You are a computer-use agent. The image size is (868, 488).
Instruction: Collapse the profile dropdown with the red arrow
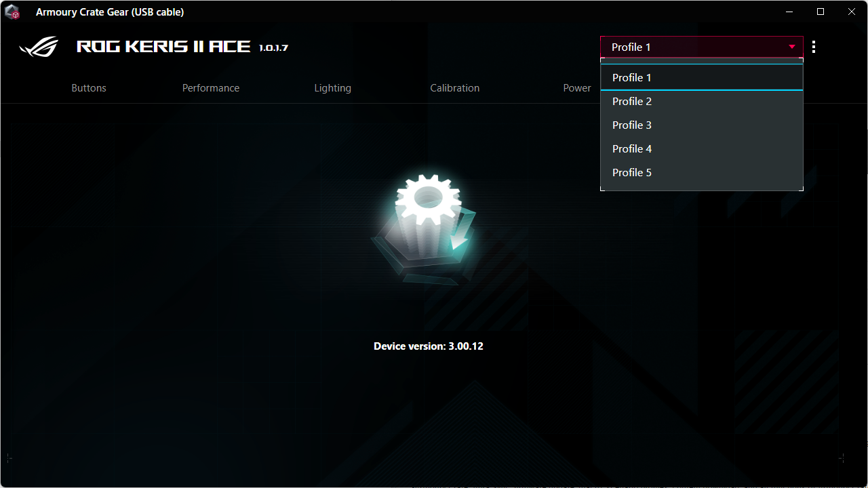click(792, 47)
